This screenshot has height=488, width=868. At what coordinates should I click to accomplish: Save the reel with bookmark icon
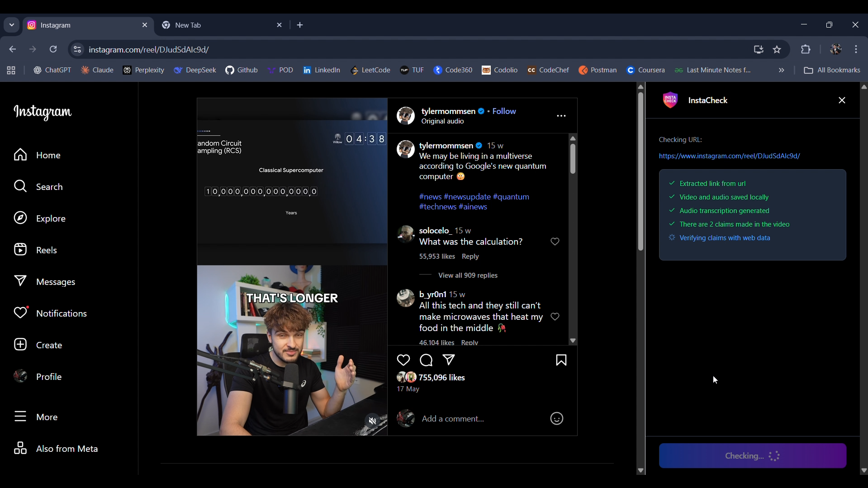coord(561,360)
